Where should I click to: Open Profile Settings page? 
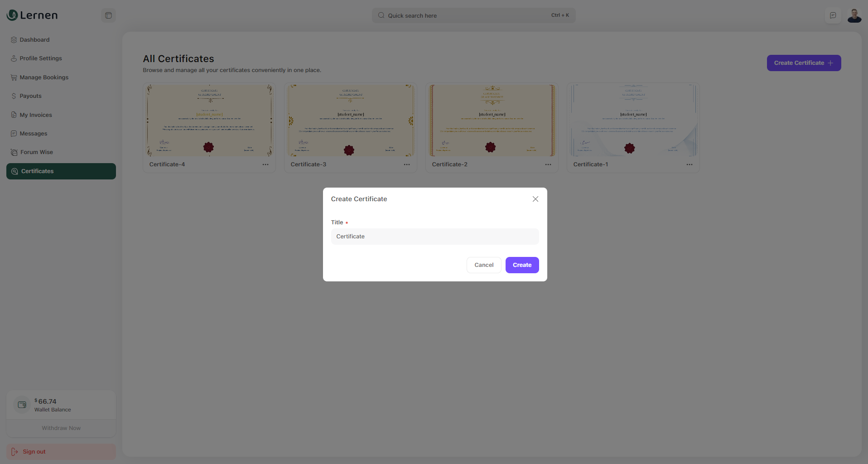(x=40, y=58)
